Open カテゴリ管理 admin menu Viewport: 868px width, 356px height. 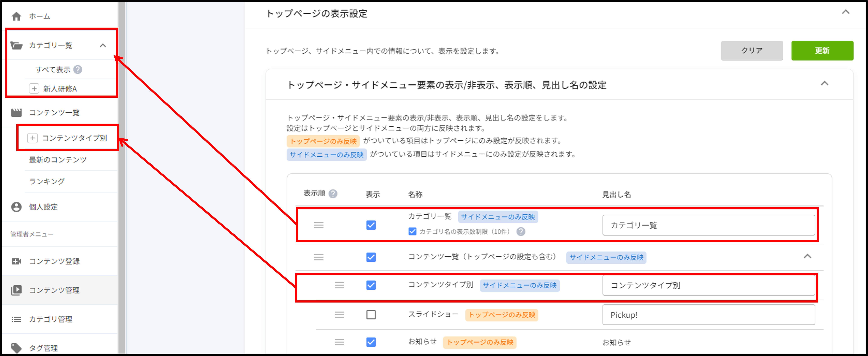pyautogui.click(x=51, y=319)
